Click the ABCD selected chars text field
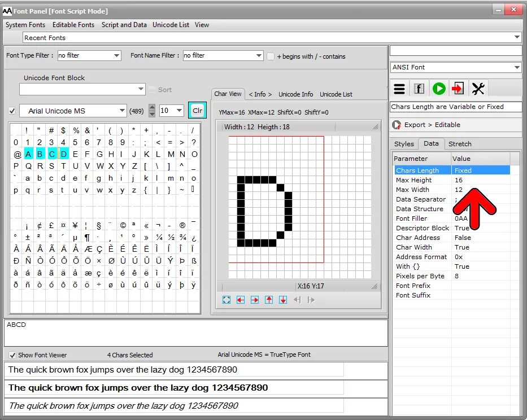Image resolution: width=527 pixels, height=420 pixels. click(196, 333)
